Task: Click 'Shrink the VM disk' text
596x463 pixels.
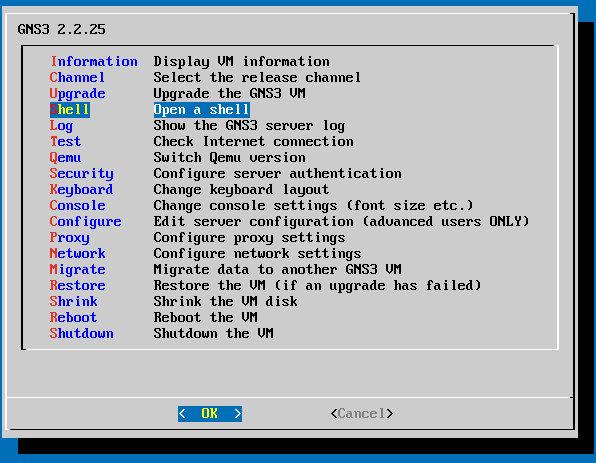Action: click(225, 301)
